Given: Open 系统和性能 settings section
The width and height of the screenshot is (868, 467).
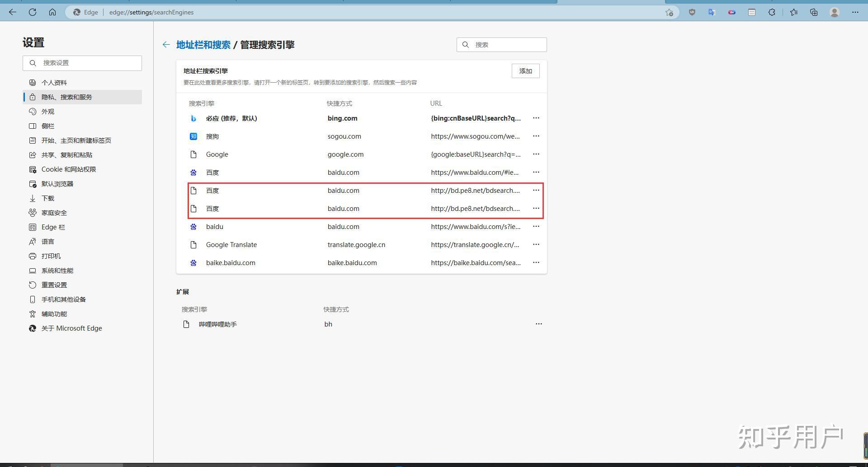Looking at the screenshot, I should (82, 271).
